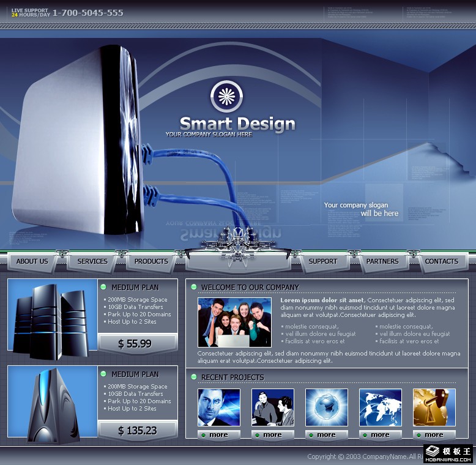The width and height of the screenshot is (476, 465).
Task: Click the first MEDIUM PLAN heading
Action: [135, 287]
